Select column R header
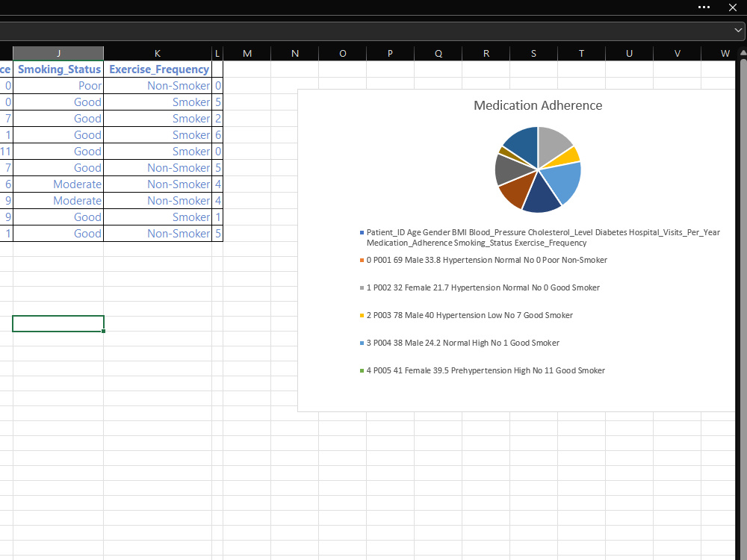This screenshot has width=747, height=560. click(486, 53)
